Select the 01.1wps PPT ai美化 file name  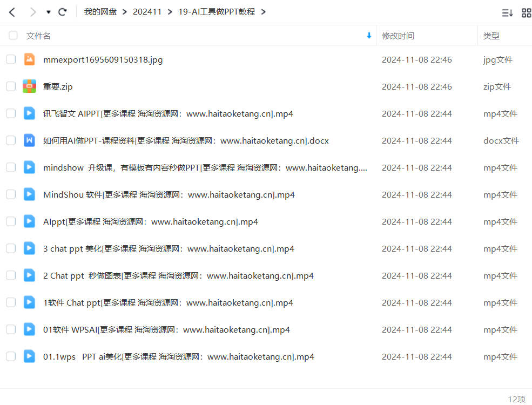pyautogui.click(x=179, y=357)
